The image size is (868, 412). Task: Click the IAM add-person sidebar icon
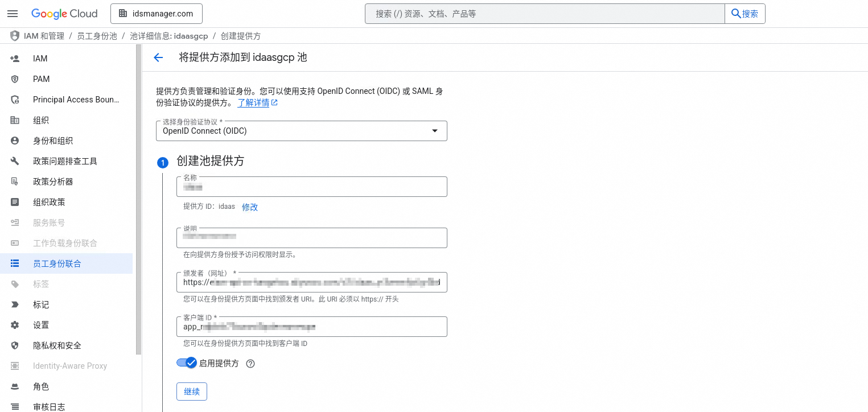(x=15, y=59)
